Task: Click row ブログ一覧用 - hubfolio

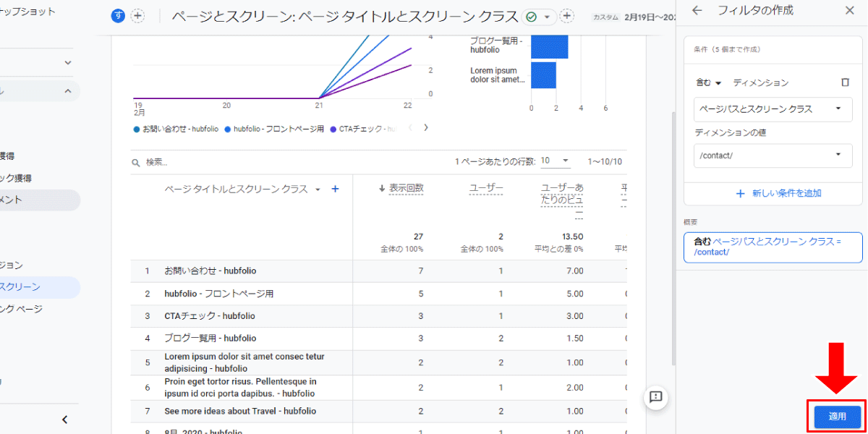Action: pyautogui.click(x=378, y=339)
